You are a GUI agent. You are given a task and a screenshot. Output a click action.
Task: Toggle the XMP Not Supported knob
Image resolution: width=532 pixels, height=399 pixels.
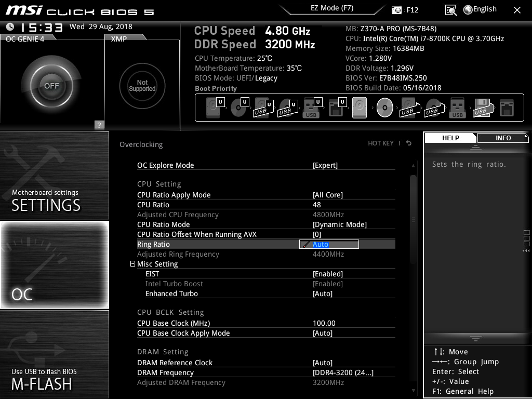pos(142,86)
